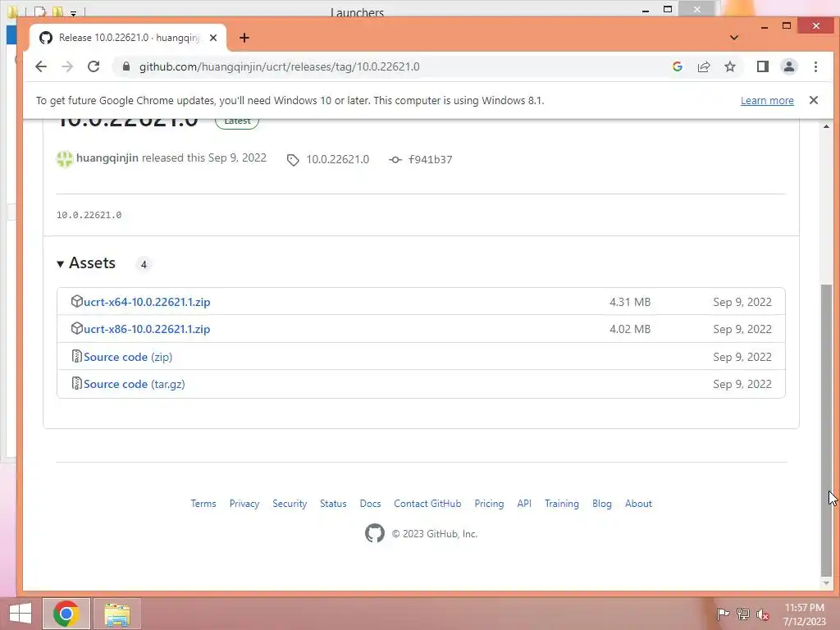Screen dimensions: 840x630
Task: Close the Release 10.0.22621.0 tab
Action: (213, 38)
